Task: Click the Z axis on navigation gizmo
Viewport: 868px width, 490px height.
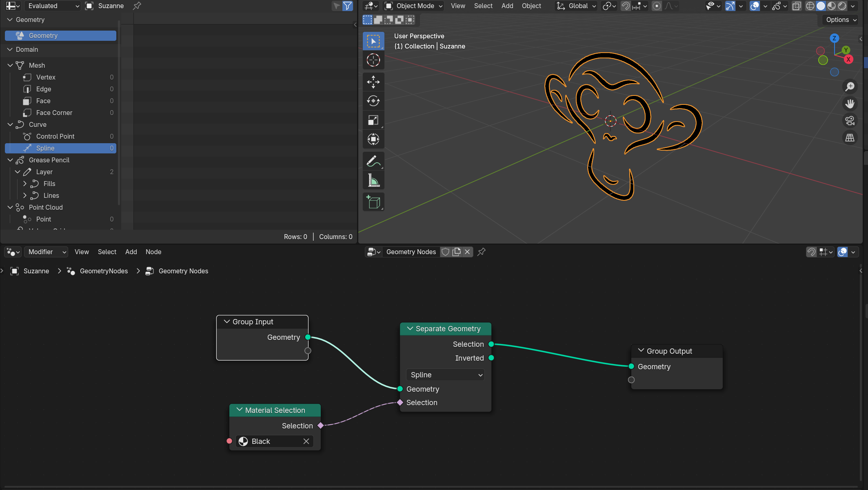Action: (834, 38)
